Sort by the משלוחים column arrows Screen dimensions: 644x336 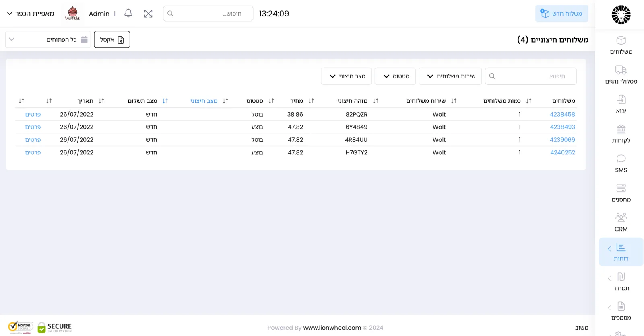(x=528, y=101)
